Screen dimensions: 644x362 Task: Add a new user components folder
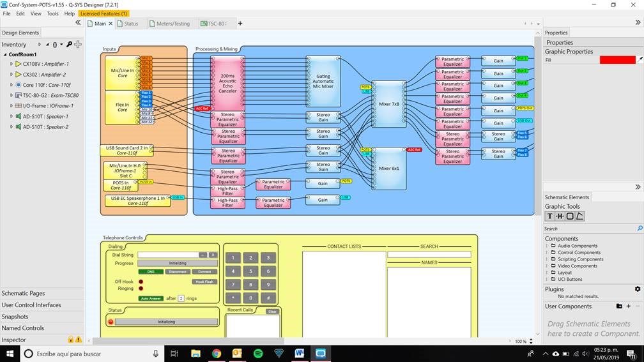[619, 306]
